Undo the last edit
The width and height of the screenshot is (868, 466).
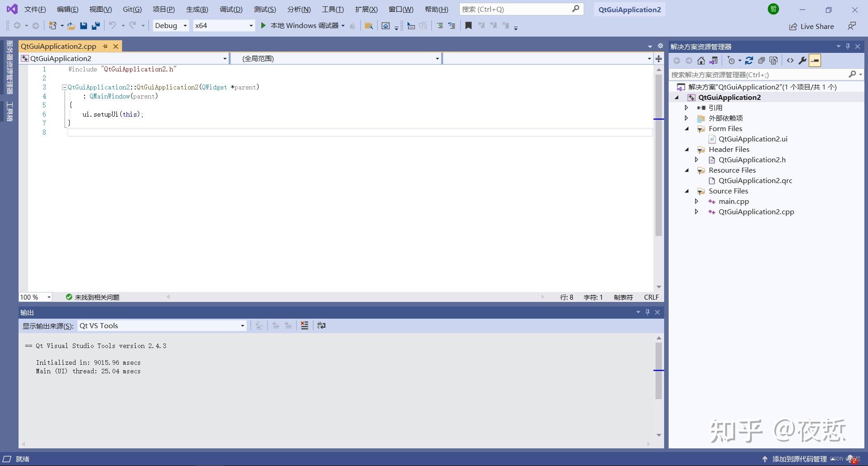(113, 26)
